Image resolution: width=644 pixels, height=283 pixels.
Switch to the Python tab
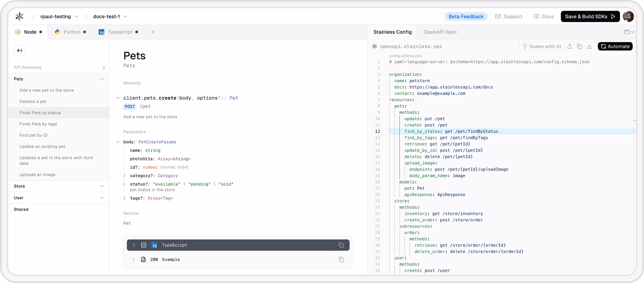point(70,32)
